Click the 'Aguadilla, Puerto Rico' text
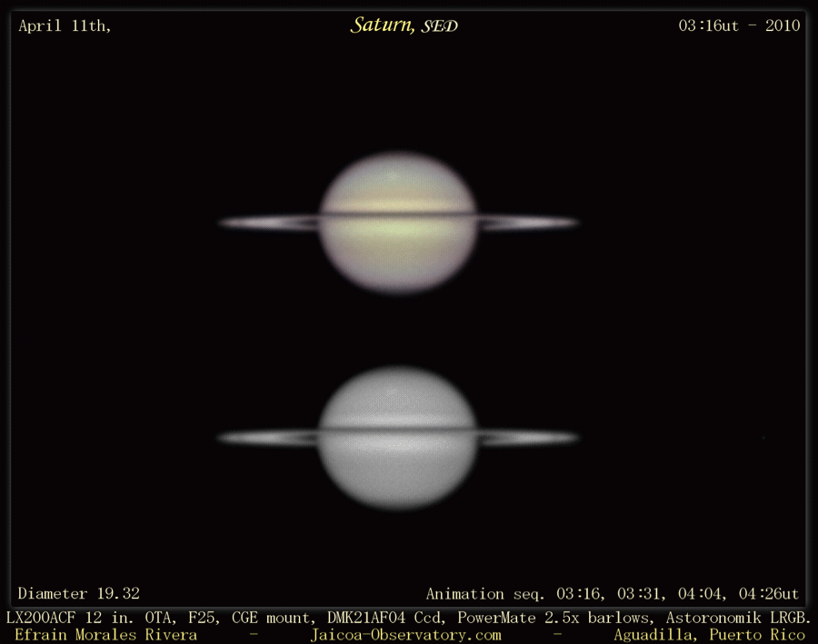This screenshot has height=644, width=818. click(710, 635)
